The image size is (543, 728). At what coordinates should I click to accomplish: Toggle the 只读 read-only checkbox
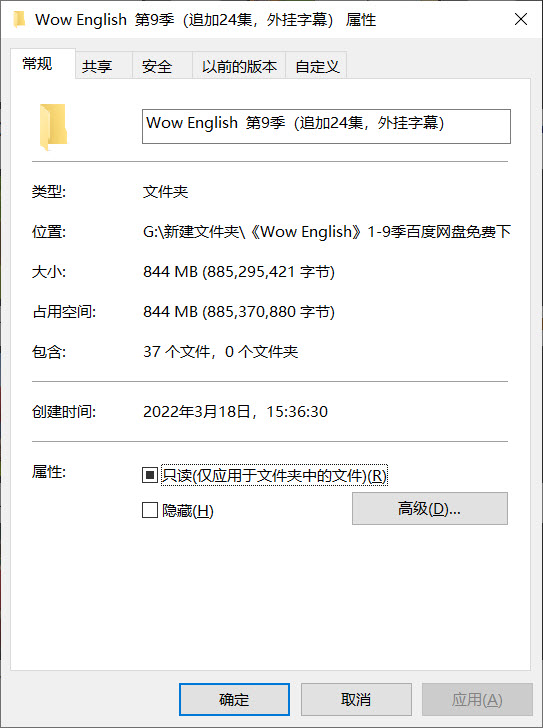pos(149,475)
